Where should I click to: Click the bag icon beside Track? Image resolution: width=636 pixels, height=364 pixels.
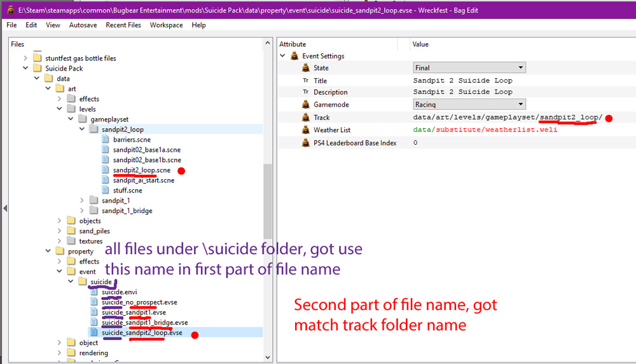(306, 118)
